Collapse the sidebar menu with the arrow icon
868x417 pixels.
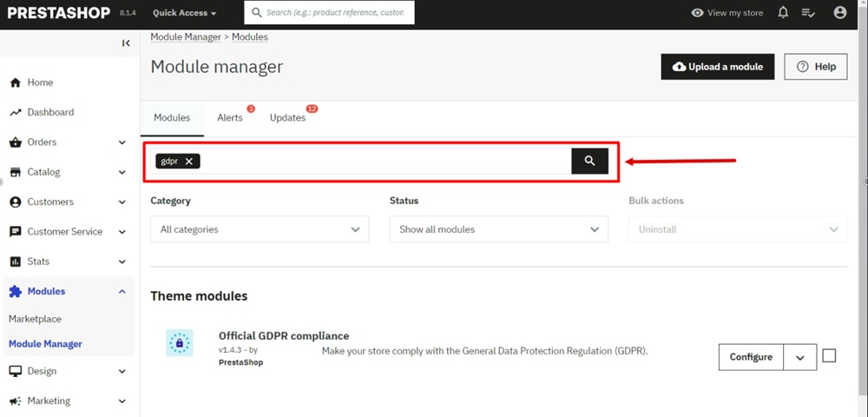click(126, 43)
